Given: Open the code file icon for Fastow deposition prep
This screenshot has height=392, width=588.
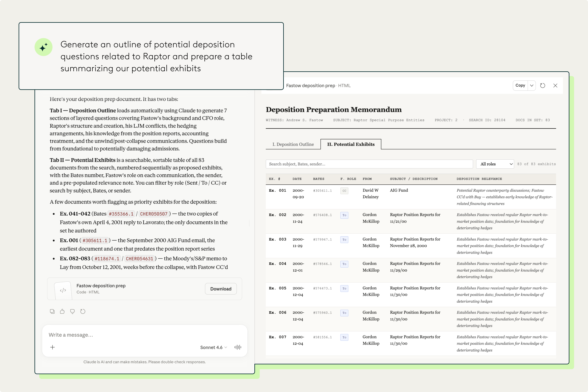Looking at the screenshot, I should point(63,290).
